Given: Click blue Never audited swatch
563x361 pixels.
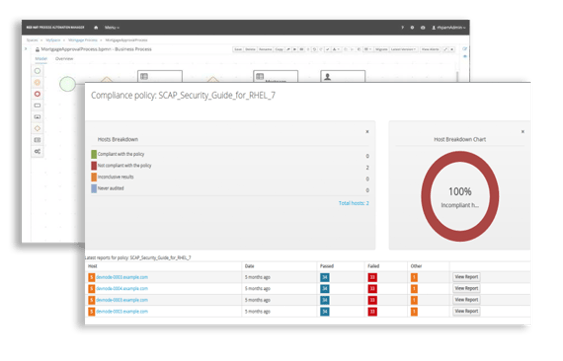Looking at the screenshot, I should [x=94, y=189].
